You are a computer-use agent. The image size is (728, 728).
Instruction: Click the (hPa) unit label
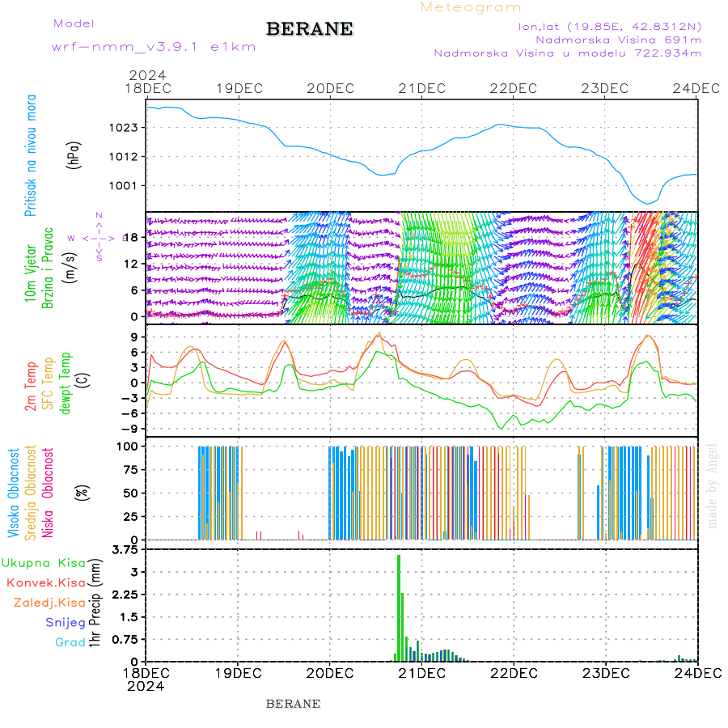point(74,155)
